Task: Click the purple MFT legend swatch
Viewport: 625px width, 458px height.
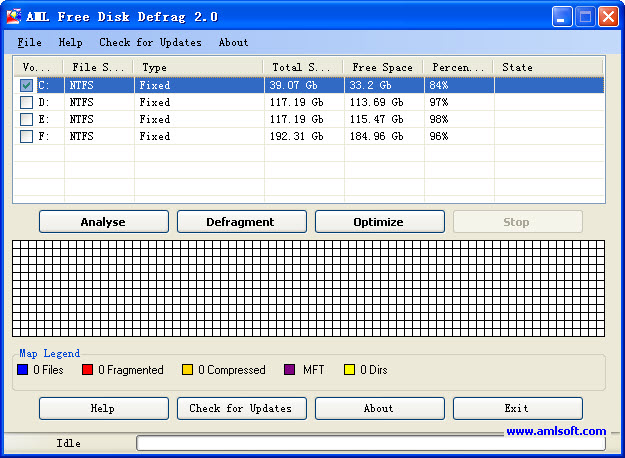Action: coord(290,370)
